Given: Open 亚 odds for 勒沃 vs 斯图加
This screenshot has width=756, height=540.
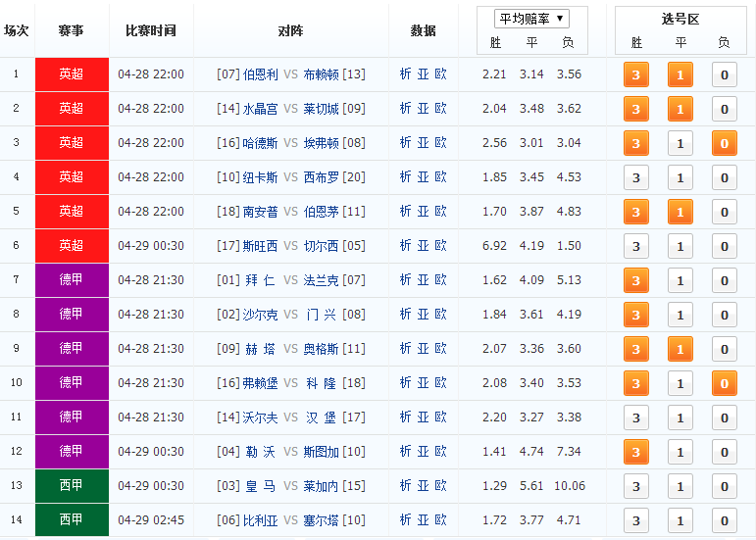Looking at the screenshot, I should [x=423, y=452].
